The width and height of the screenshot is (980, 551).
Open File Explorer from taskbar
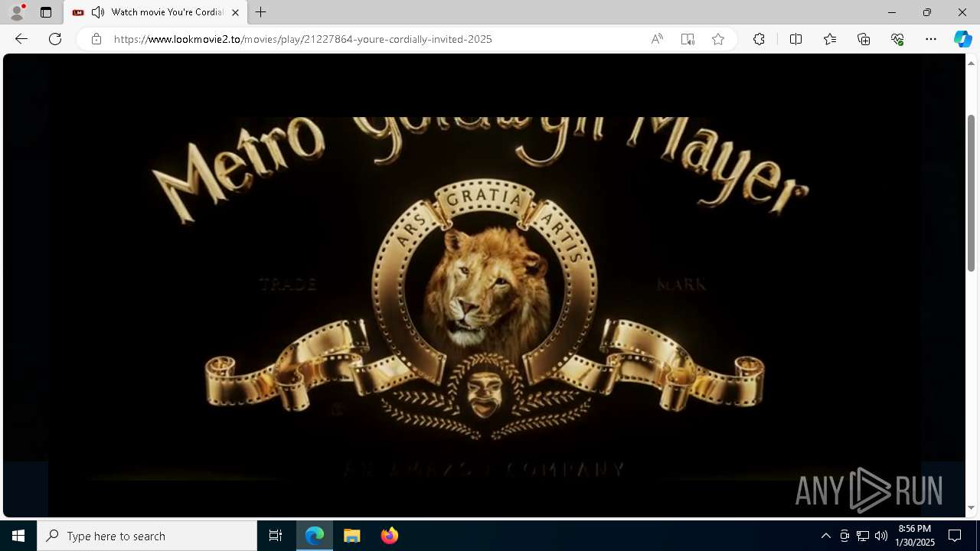[352, 536]
